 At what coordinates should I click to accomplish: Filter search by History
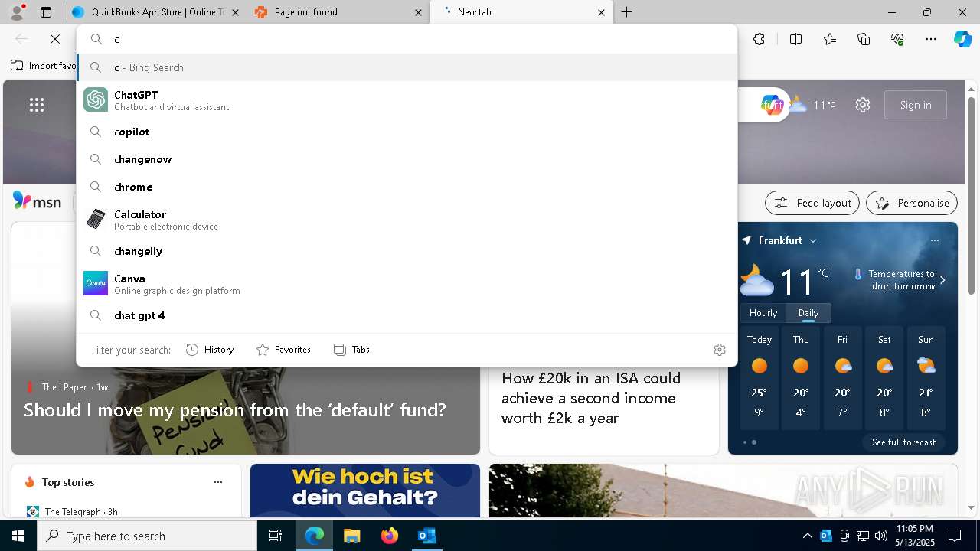pos(210,350)
